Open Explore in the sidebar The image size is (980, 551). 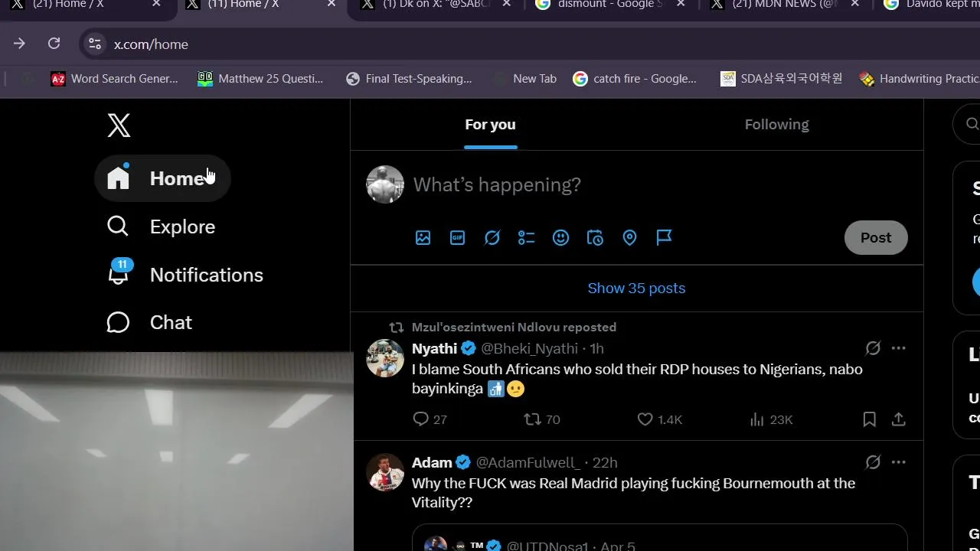(x=161, y=227)
